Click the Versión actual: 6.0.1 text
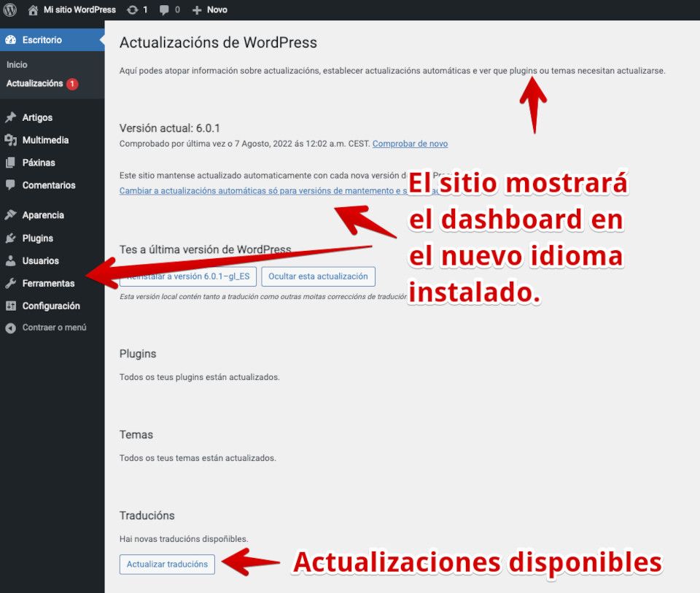Viewport: 700px width, 593px height. click(170, 128)
